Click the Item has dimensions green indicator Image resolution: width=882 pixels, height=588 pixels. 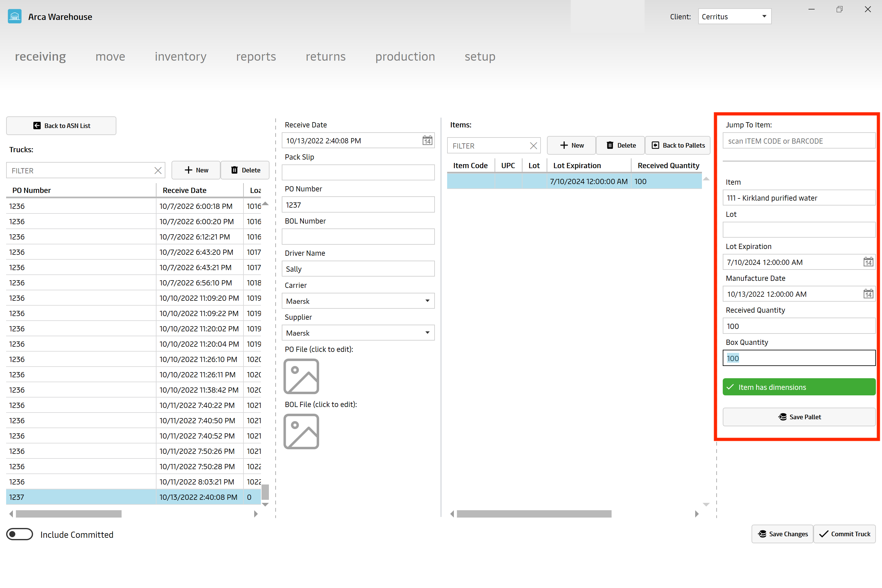(799, 387)
